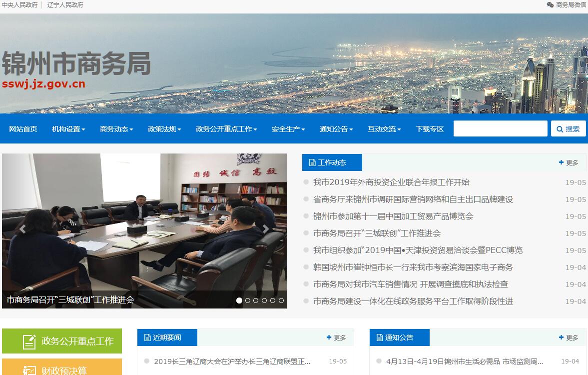Click the carousel caption 市商务局召开"三城联创"工作推进会
588x375 pixels.
point(70,300)
